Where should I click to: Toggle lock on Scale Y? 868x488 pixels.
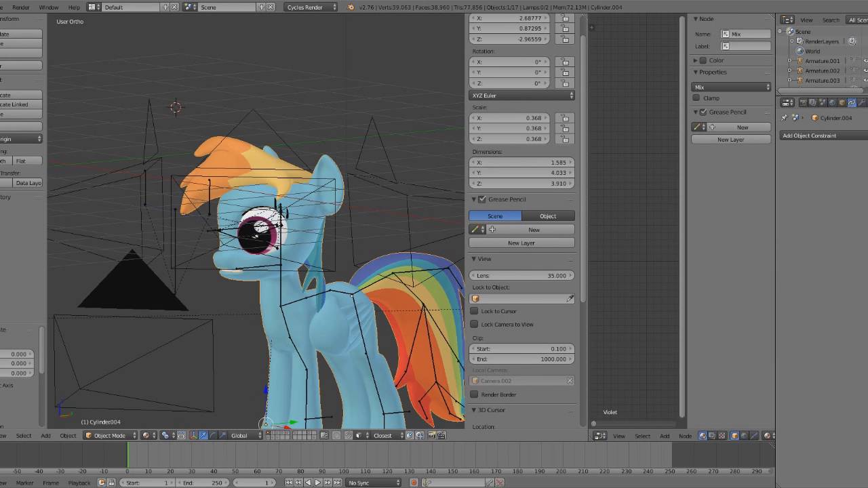[x=566, y=128]
